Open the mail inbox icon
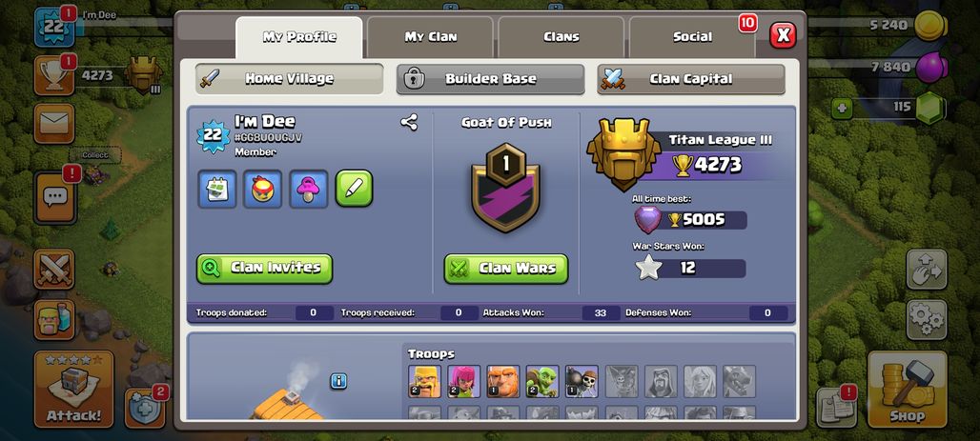Image resolution: width=980 pixels, height=441 pixels. coord(54,123)
